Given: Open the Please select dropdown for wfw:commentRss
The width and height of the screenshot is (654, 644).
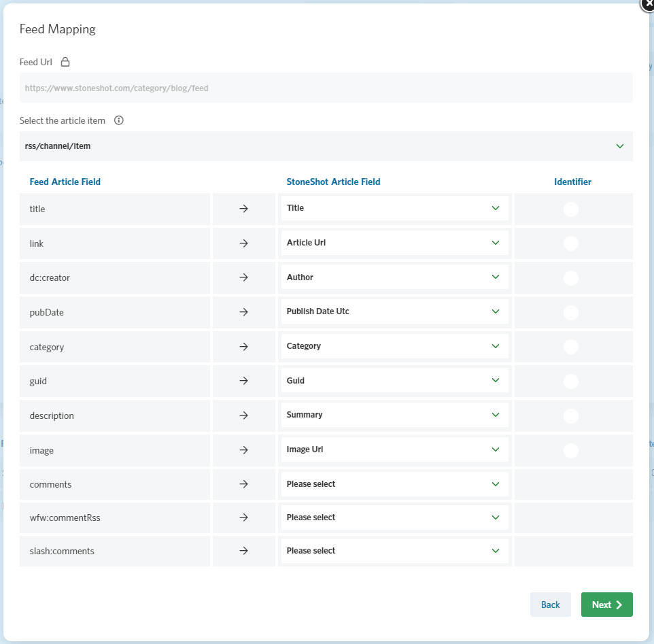Looking at the screenshot, I should coord(394,518).
